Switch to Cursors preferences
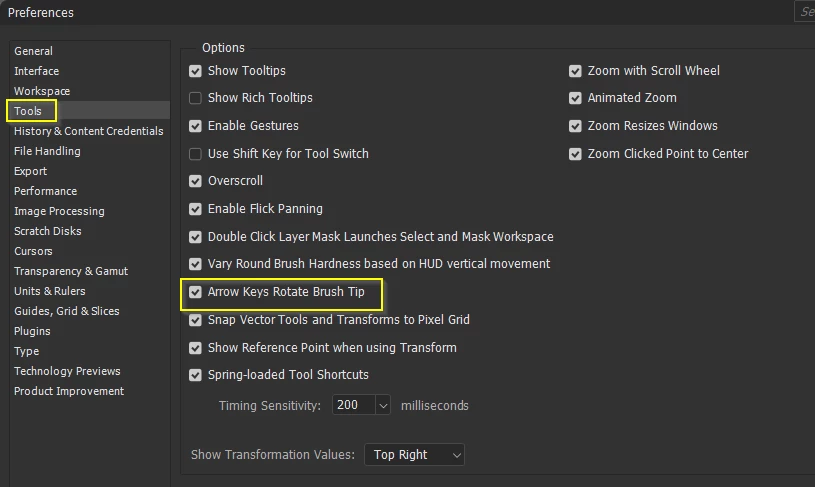 point(33,251)
